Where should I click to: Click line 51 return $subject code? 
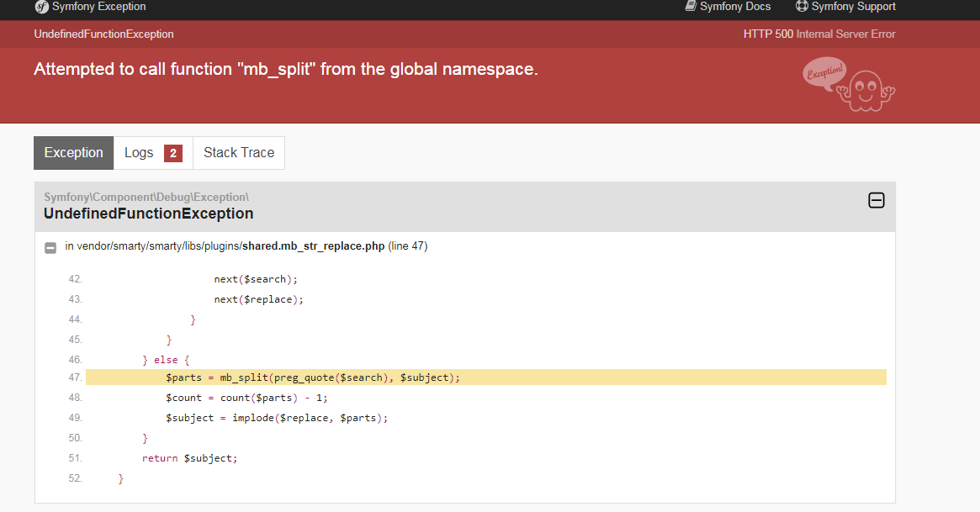click(x=189, y=458)
